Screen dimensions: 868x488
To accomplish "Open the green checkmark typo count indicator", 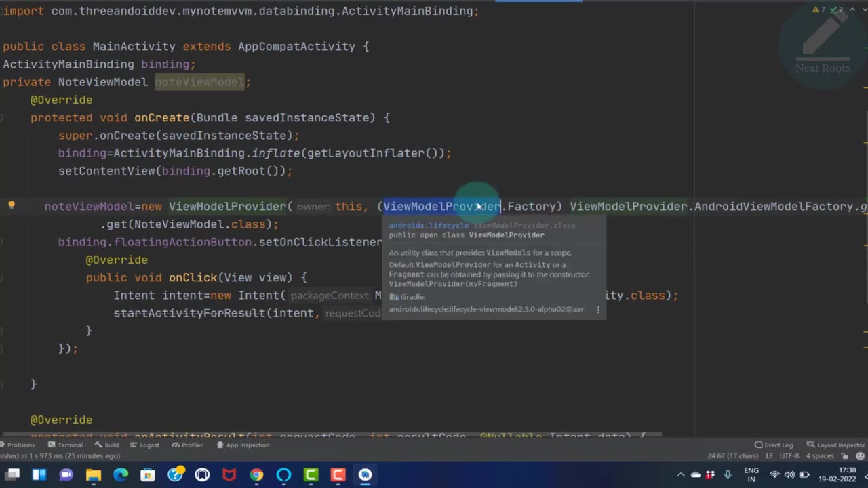I will 837,10.
